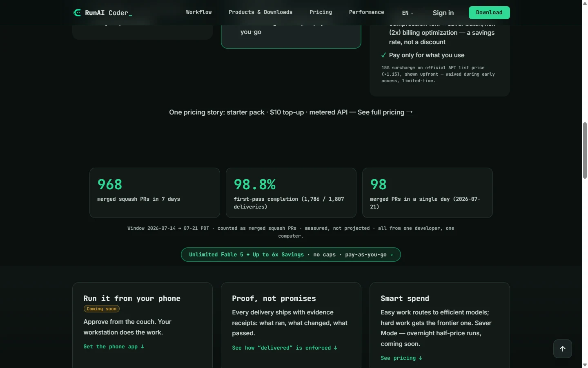Open Products & Downloads menu
The image size is (588, 368).
[261, 12]
